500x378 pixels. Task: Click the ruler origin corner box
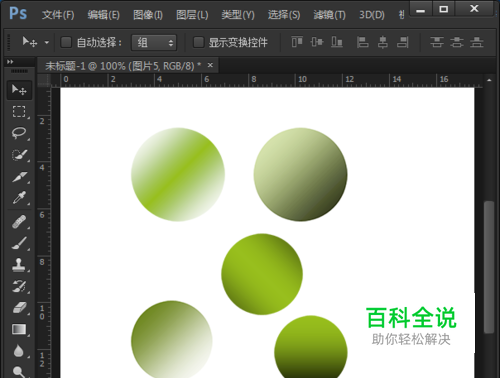coord(44,80)
